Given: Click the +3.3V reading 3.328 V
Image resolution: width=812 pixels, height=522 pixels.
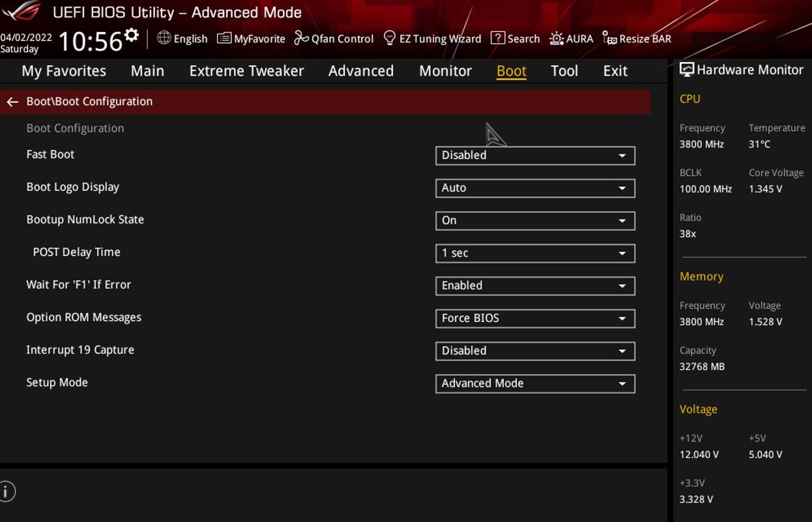Looking at the screenshot, I should 697,500.
